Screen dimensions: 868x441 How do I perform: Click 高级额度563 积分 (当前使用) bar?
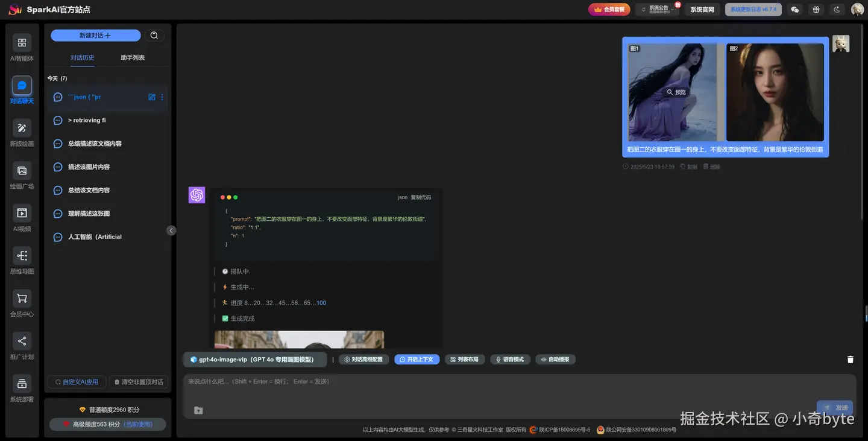click(107, 424)
